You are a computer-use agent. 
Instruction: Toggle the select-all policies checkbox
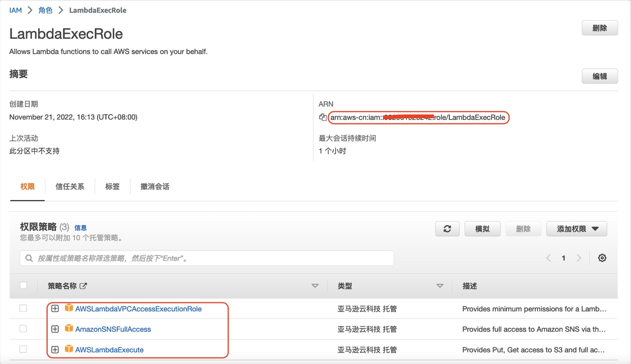[x=23, y=285]
